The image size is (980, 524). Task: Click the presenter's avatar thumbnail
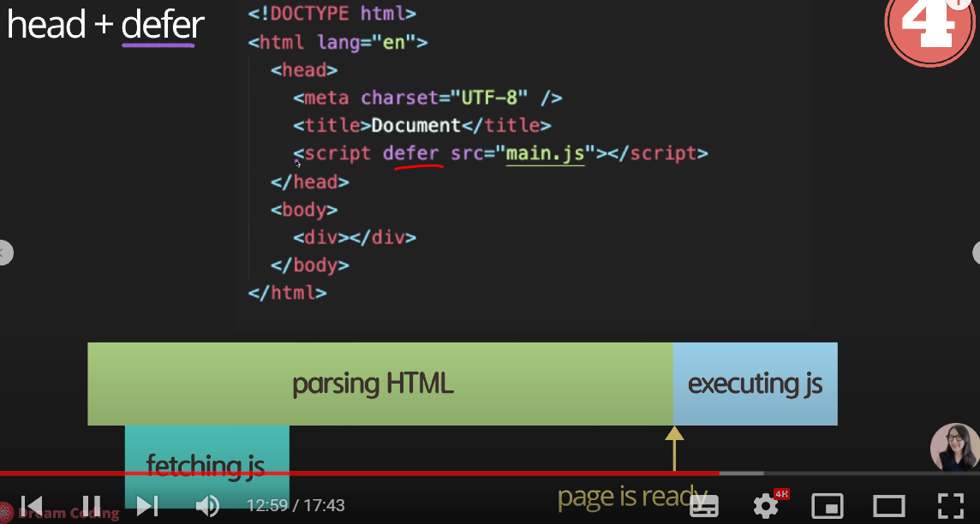[x=954, y=447]
